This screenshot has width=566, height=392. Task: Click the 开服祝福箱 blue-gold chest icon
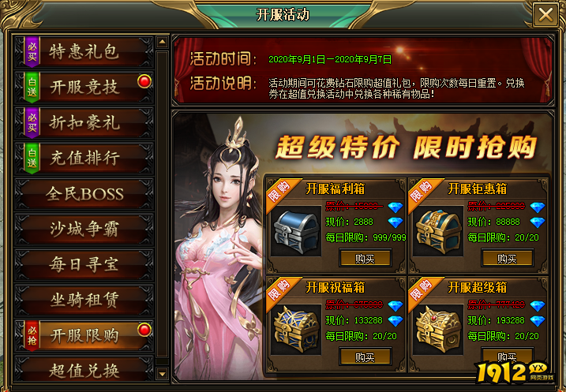pos(296,329)
